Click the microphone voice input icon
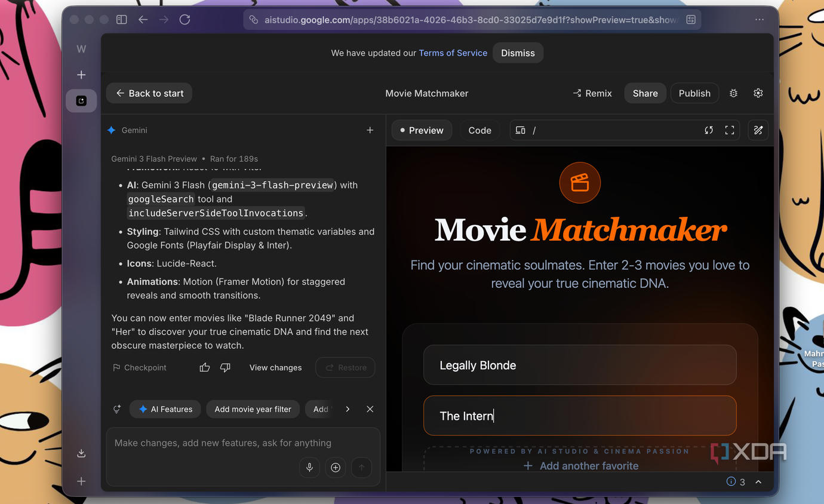This screenshot has width=824, height=504. (309, 468)
